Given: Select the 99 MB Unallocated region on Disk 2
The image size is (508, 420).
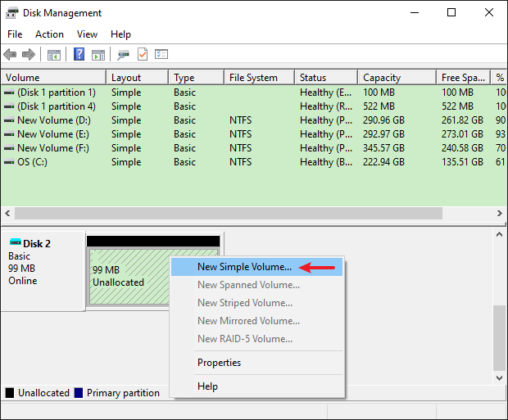Looking at the screenshot, I should tap(129, 276).
